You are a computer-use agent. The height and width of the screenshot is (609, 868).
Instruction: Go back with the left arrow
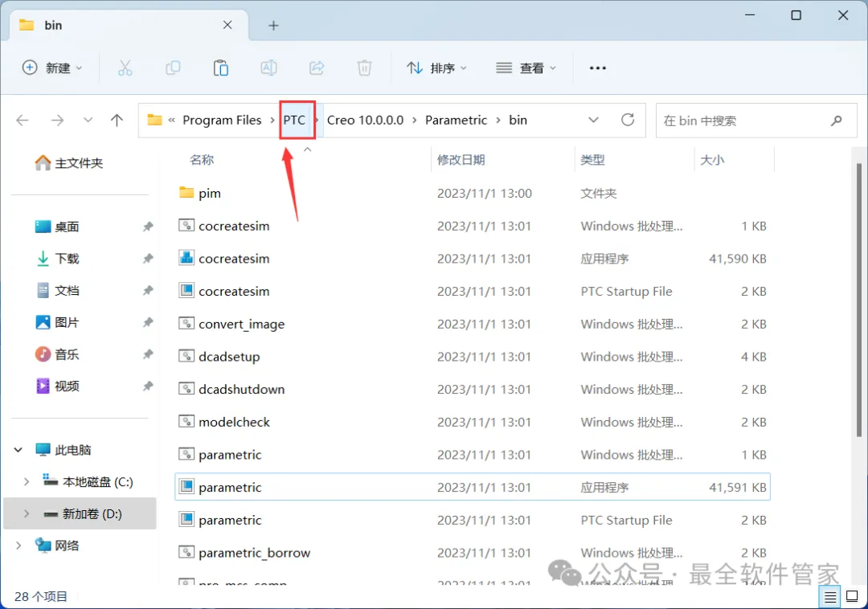tap(23, 120)
